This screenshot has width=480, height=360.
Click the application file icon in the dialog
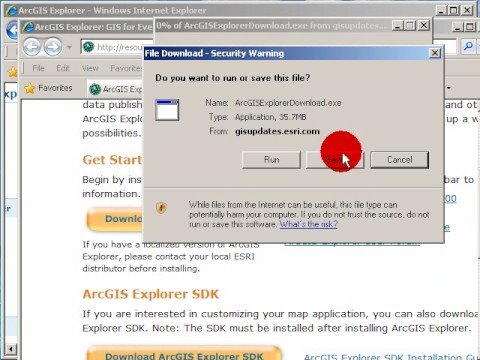(167, 110)
